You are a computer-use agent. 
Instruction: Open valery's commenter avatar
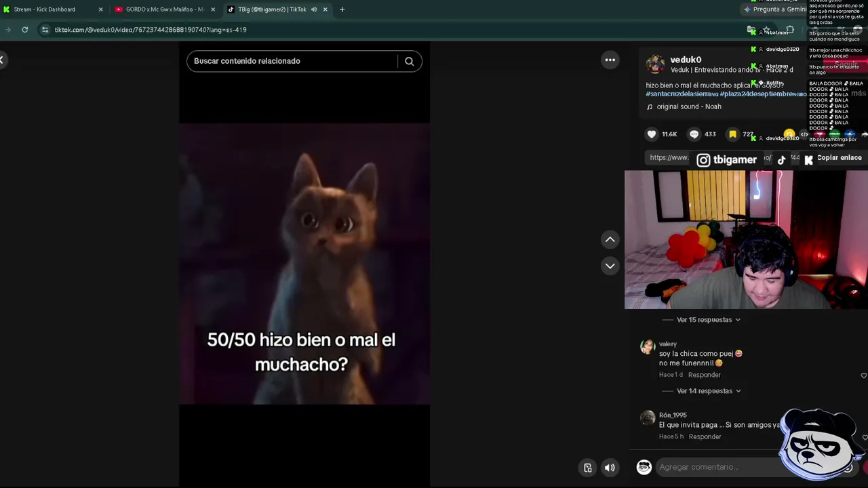pyautogui.click(x=648, y=347)
